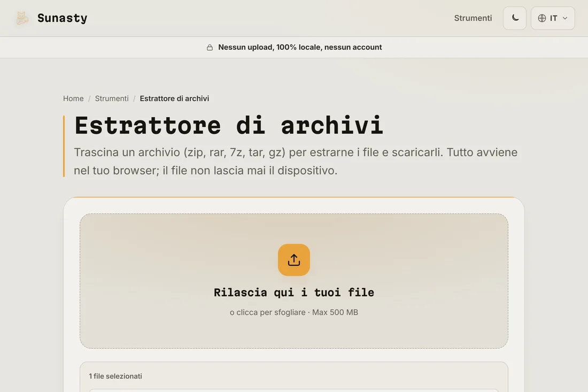Click the 'Estrattore di archivi' page heading

point(229,125)
